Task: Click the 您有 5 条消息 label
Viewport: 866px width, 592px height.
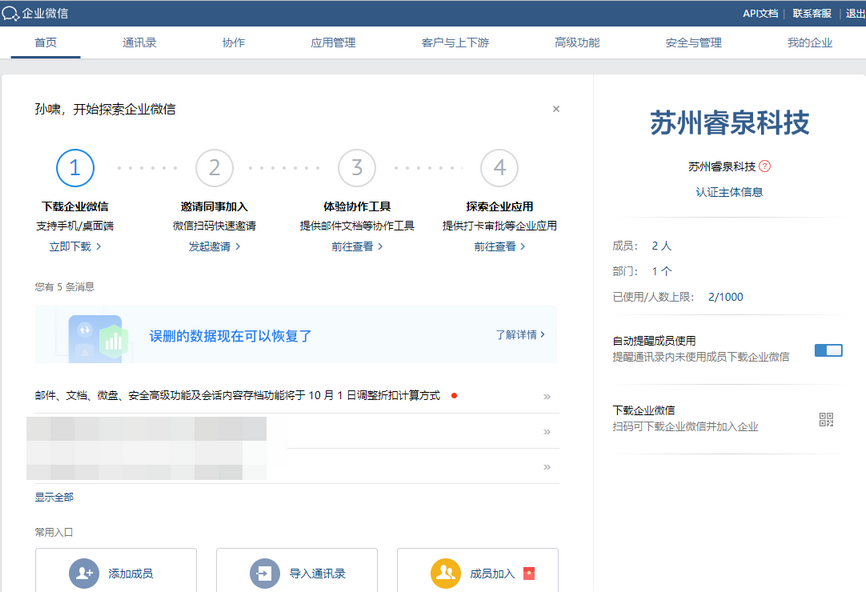Action: (x=65, y=287)
